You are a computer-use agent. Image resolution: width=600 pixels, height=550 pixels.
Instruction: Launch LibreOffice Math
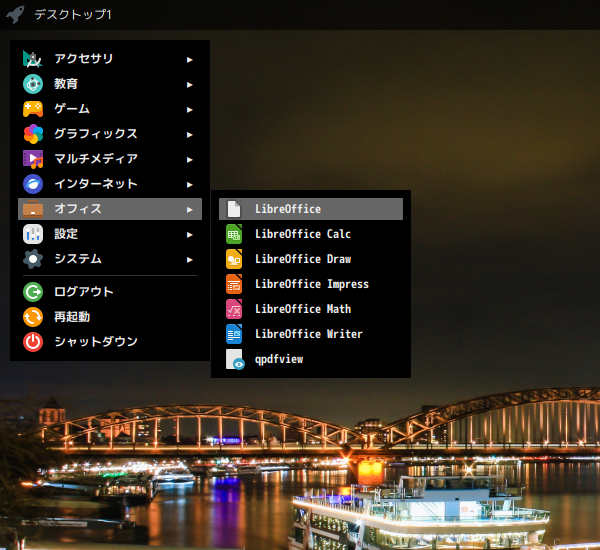(x=311, y=309)
